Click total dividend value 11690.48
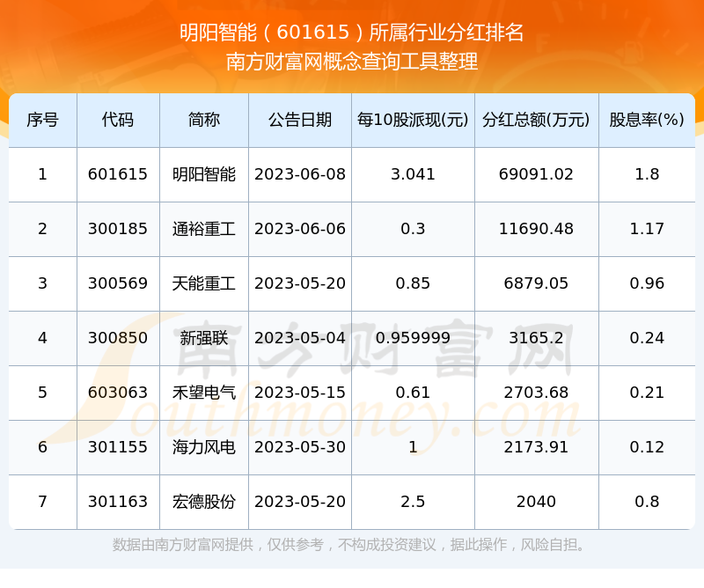 coord(536,229)
